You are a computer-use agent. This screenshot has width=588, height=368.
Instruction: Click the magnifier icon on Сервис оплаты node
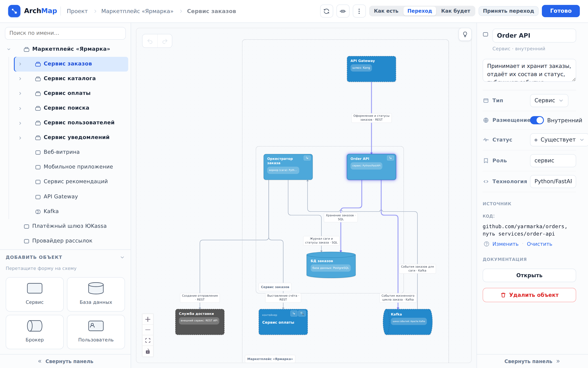302,313
